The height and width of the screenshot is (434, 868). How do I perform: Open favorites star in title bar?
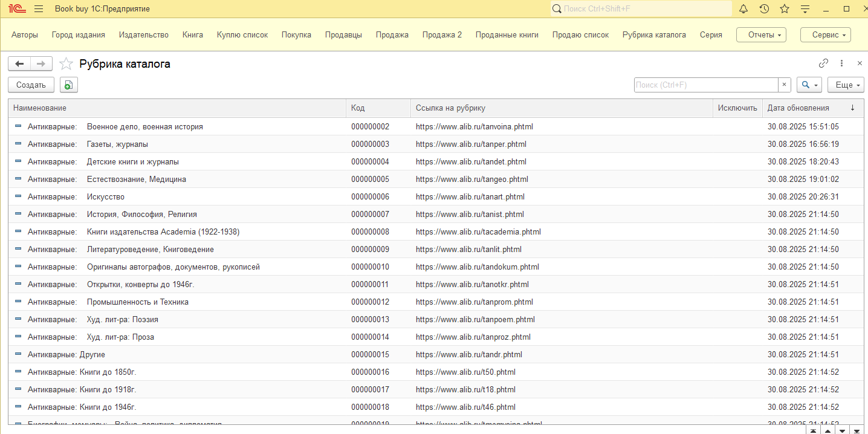785,9
